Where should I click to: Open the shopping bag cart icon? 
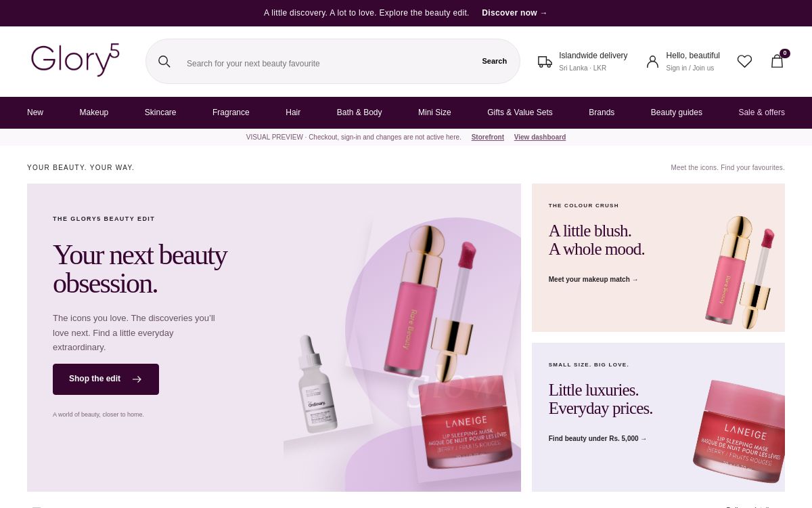point(777,61)
